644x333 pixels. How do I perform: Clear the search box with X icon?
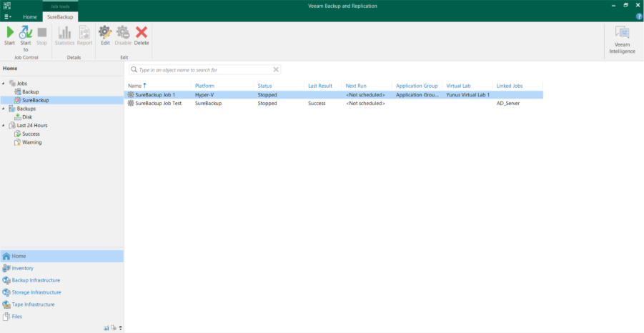tap(276, 70)
